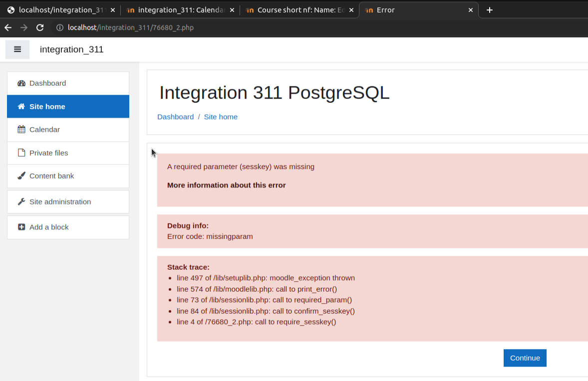Switch to the localhost/integration_31 tab
Viewport: 588px width, 381px height.
click(x=60, y=10)
